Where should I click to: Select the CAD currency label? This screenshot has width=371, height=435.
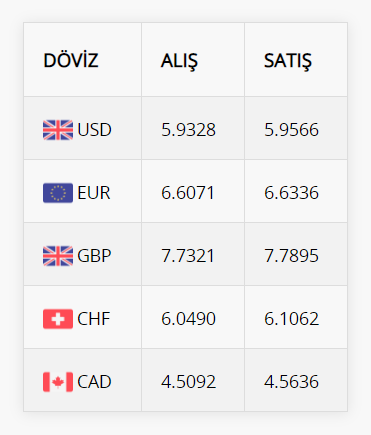pos(94,382)
